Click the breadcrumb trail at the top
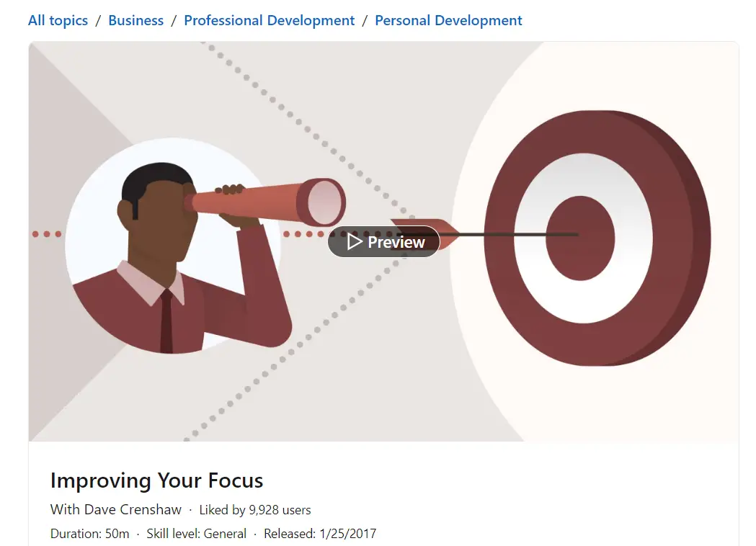 tap(274, 20)
